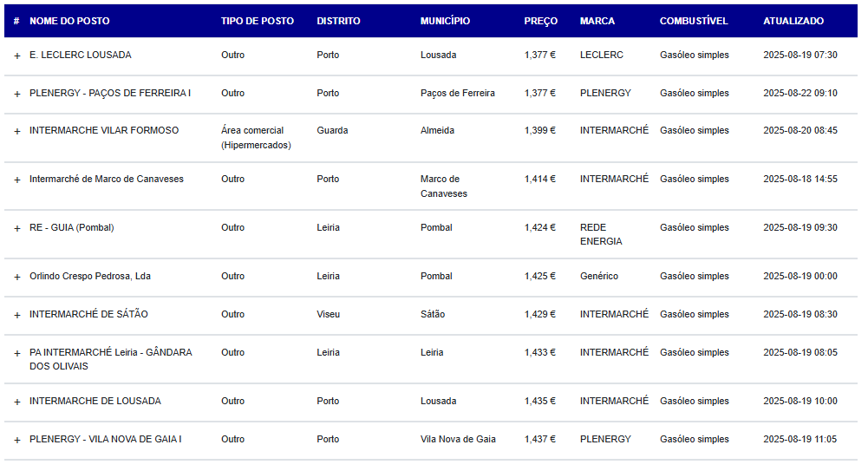Click plus icon for PA INTERMARCHÉ Leiria row
Screen dimensions: 868x471
[x=16, y=353]
